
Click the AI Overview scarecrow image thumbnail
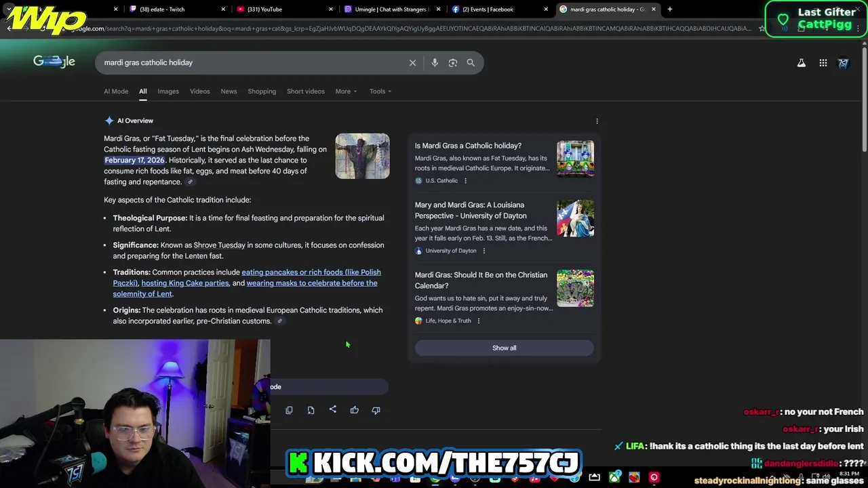pyautogui.click(x=362, y=156)
